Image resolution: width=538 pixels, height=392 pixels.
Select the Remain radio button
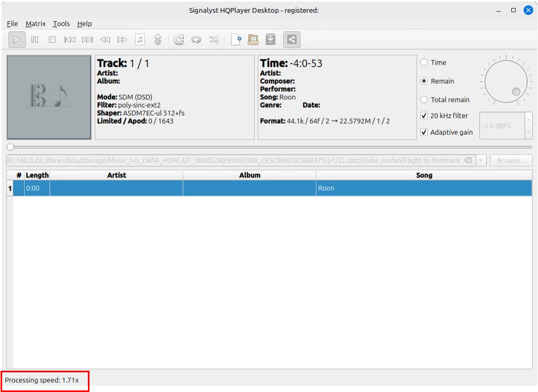424,81
